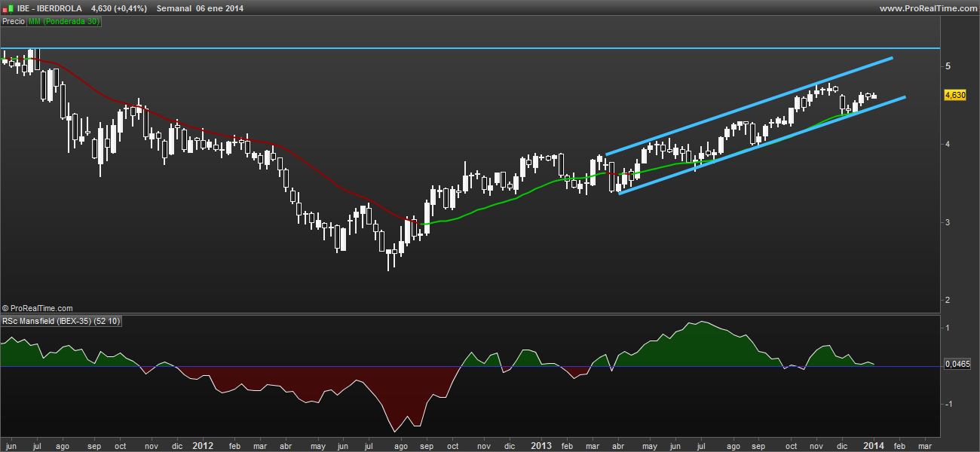Click the 2012 label on time axis

202,445
